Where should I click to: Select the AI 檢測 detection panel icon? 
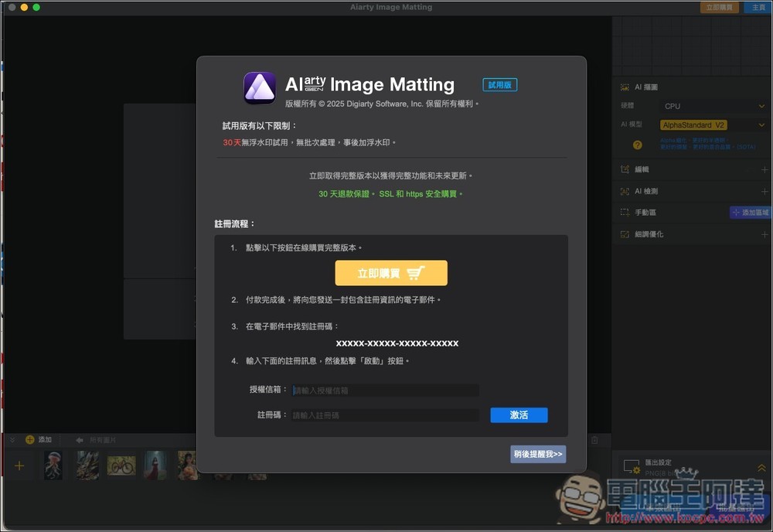tap(625, 190)
